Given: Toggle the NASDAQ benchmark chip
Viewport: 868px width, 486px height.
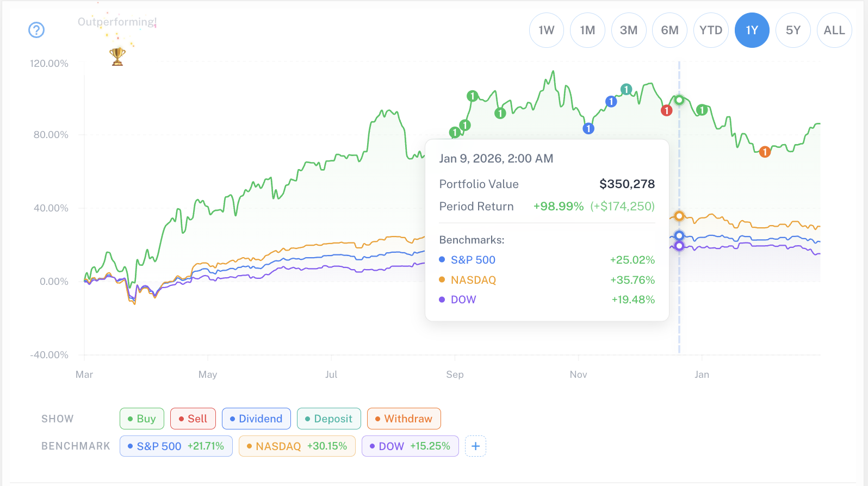Looking at the screenshot, I should click(297, 446).
